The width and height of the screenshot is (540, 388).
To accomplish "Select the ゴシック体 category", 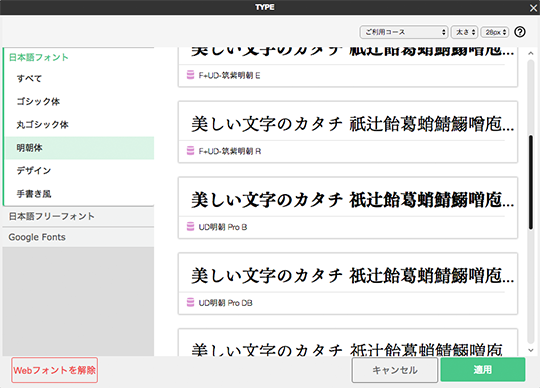I will 80,102.
